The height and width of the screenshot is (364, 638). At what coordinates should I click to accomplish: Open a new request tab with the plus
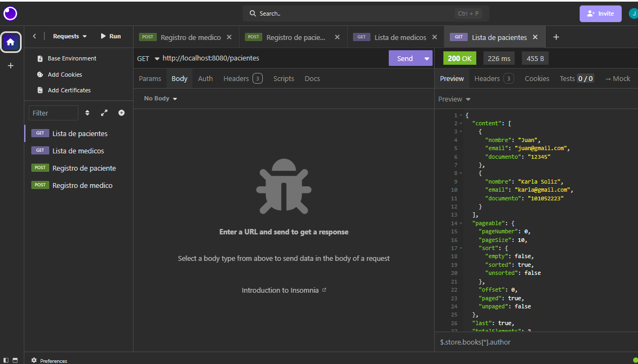tap(556, 37)
